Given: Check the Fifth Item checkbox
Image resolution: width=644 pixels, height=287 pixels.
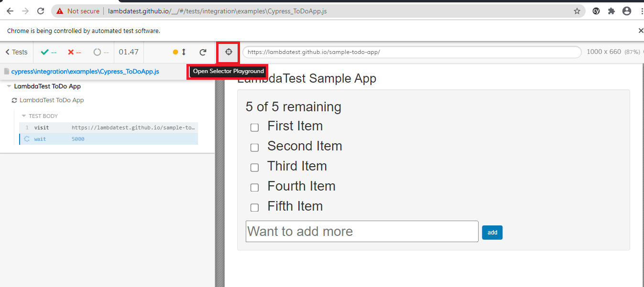Looking at the screenshot, I should (x=254, y=207).
